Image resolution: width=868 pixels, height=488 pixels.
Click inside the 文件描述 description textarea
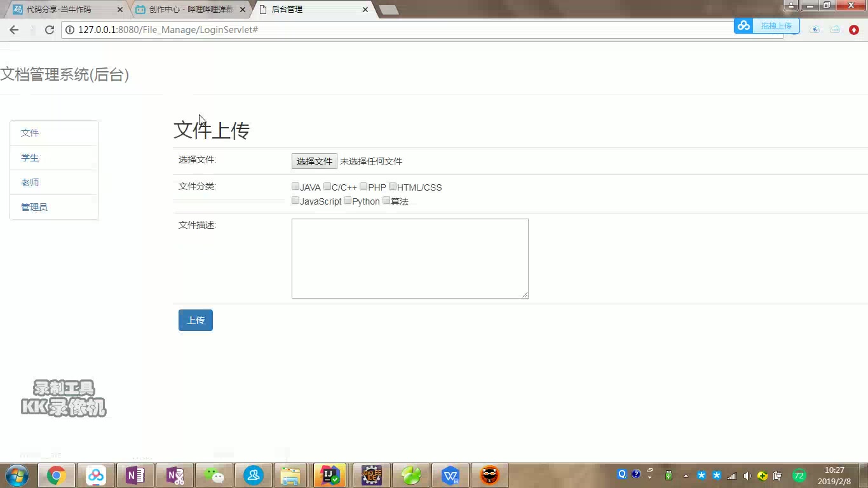(409, 257)
